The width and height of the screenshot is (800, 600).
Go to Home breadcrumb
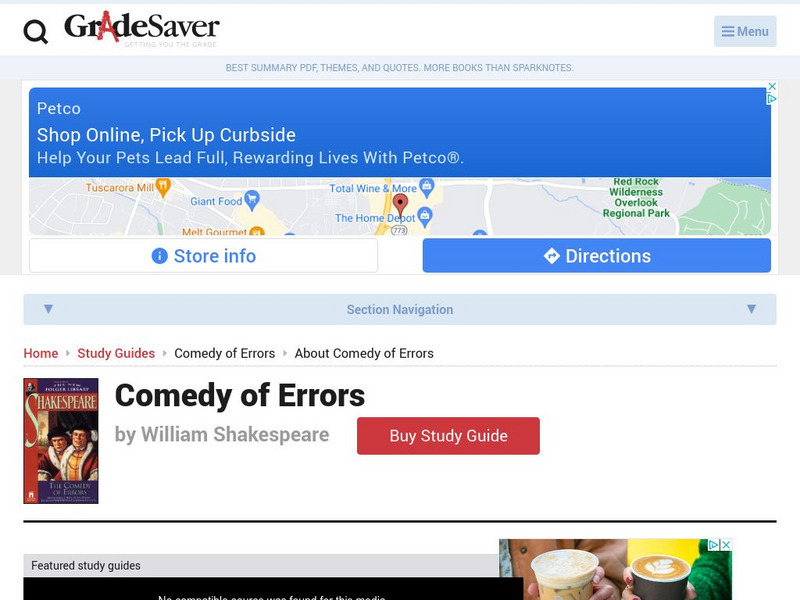[x=41, y=353]
